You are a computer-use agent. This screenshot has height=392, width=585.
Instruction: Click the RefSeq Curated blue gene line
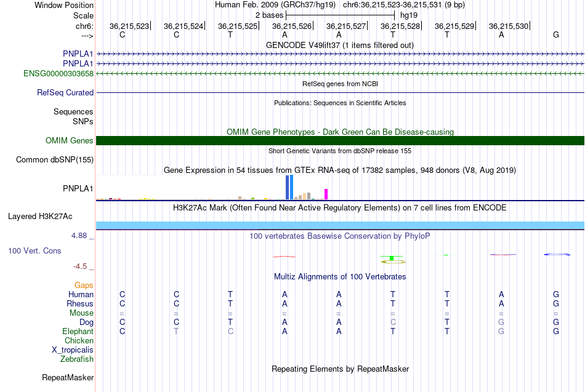coord(340,92)
